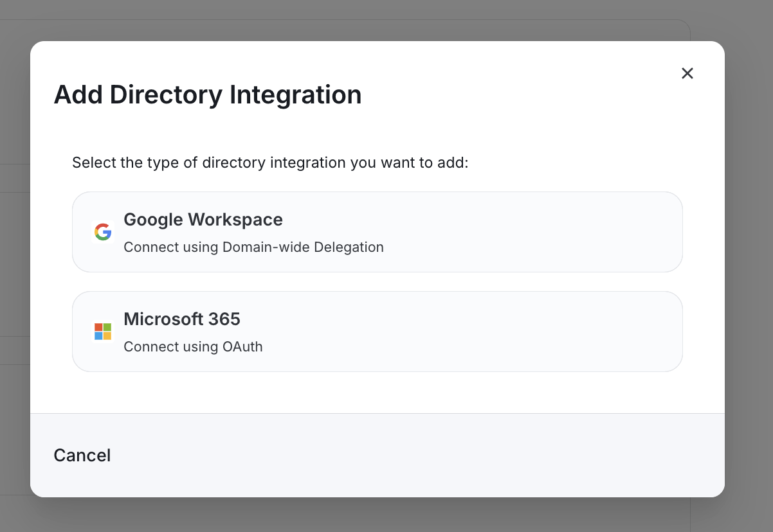The width and height of the screenshot is (773, 532).
Task: Close the Add Directory Integration dialog
Action: coord(687,73)
